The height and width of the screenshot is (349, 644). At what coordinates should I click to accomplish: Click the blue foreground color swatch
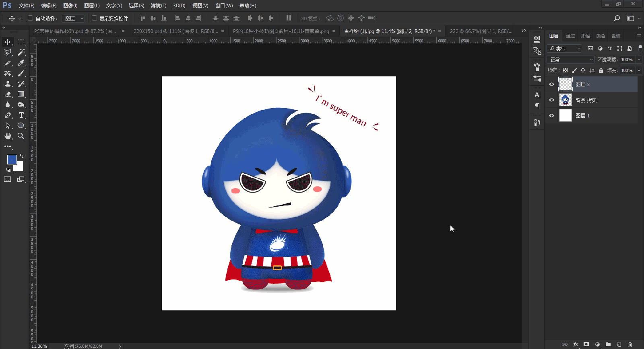pyautogui.click(x=12, y=159)
